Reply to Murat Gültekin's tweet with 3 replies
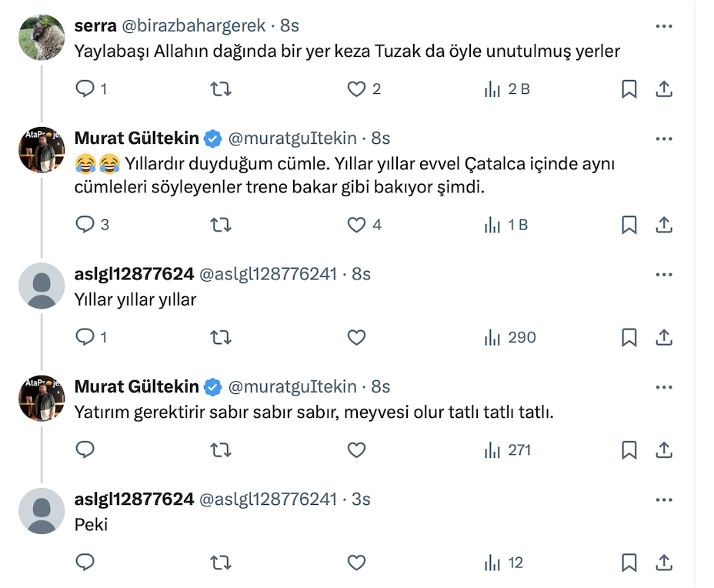This screenshot has height=588, width=714. (x=85, y=225)
